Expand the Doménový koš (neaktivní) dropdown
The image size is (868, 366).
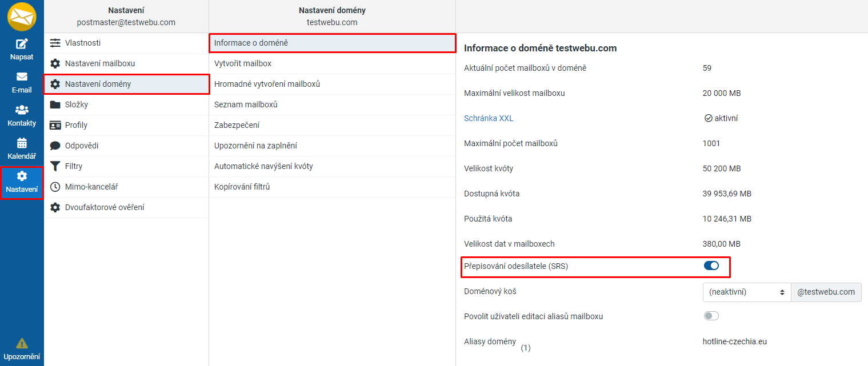pos(746,292)
